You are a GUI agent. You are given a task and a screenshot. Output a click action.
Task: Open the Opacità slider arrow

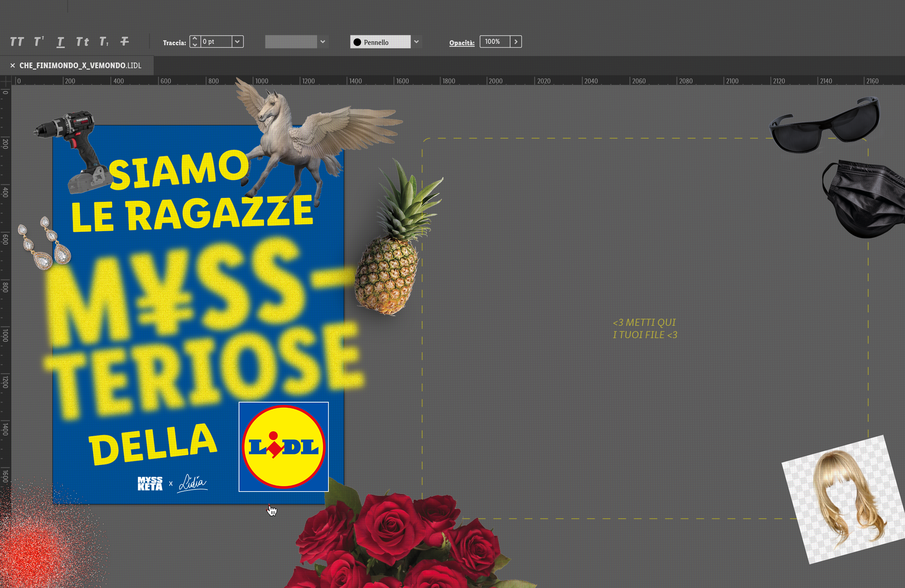click(516, 41)
